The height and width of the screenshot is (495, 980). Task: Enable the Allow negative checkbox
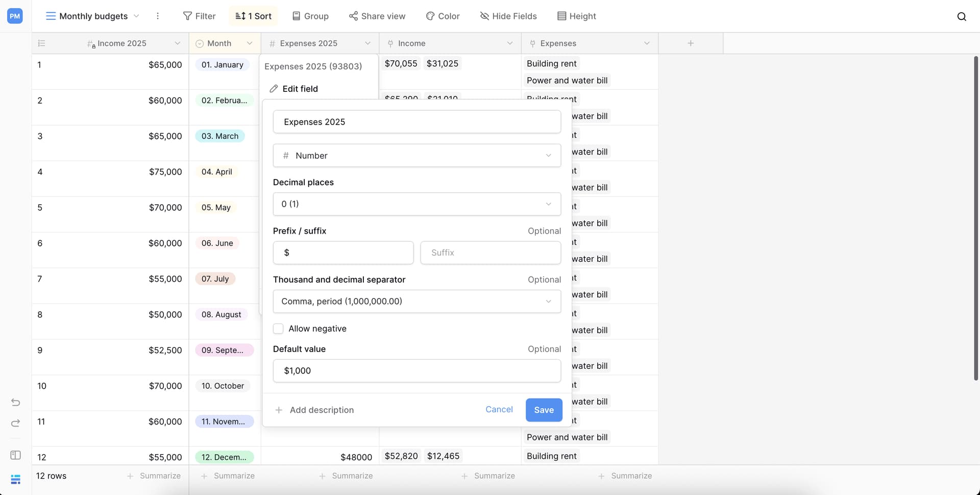[278, 329]
